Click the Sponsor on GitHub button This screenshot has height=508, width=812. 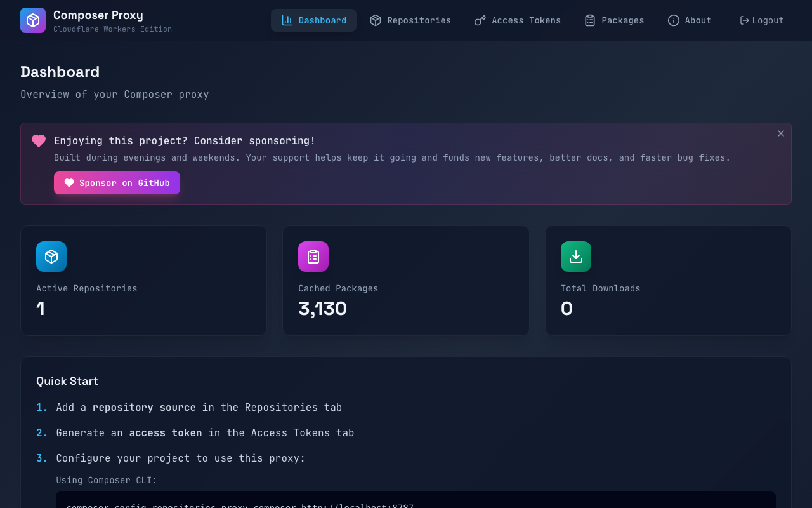point(117,183)
